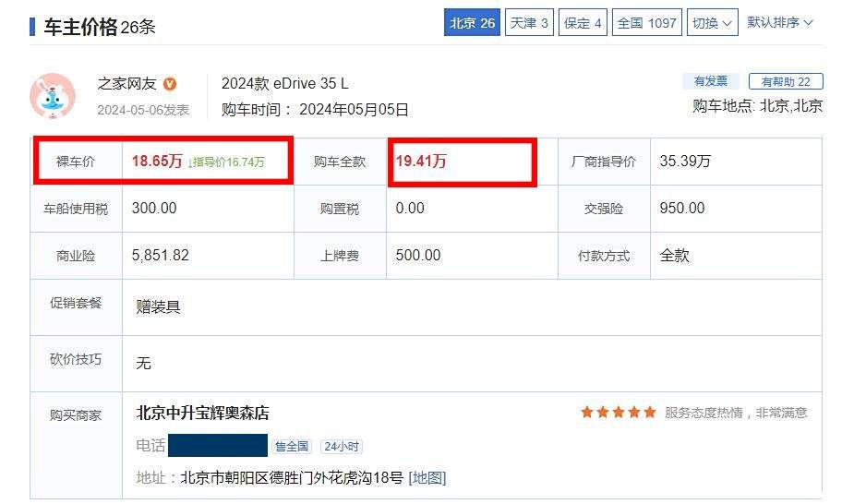The height and width of the screenshot is (504, 854).
Task: Select the 北京 26 city tab
Action: tap(473, 23)
